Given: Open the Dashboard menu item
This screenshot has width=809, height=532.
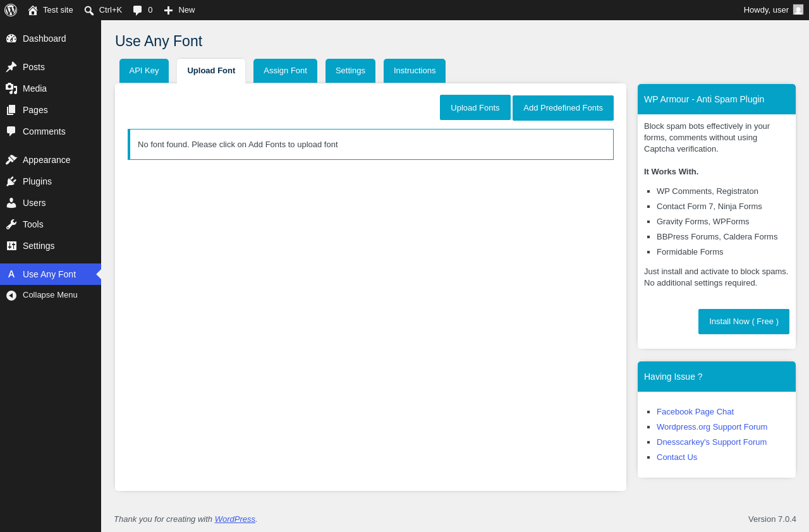Looking at the screenshot, I should (51, 39).
